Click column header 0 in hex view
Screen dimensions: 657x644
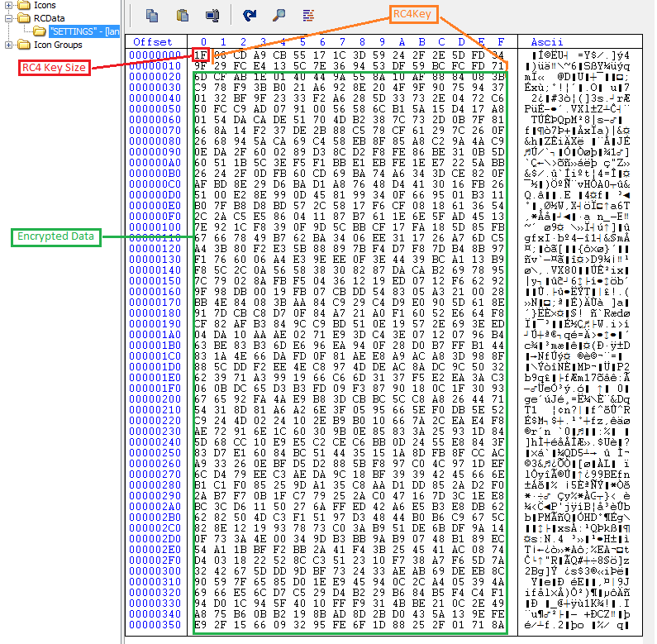203,42
